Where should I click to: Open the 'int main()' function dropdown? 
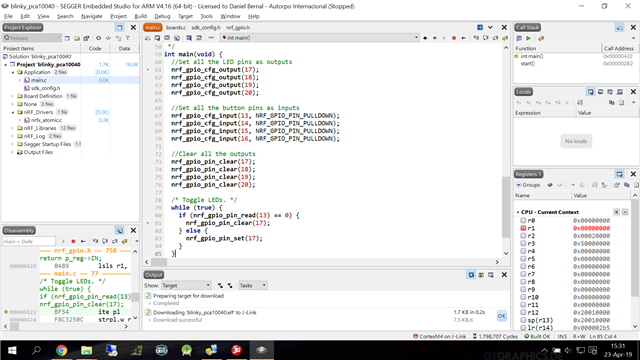pyautogui.click(x=320, y=38)
